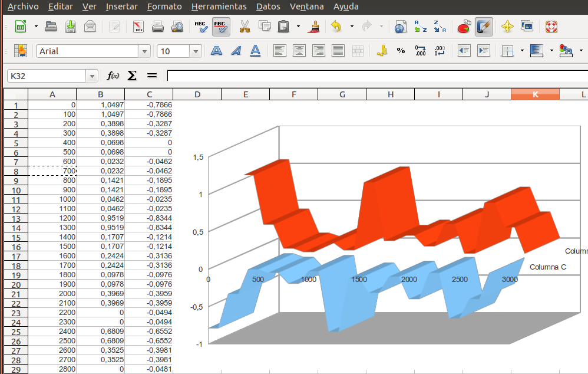Expand the Name Box K32 dropdown
The image size is (588, 374).
click(x=92, y=76)
